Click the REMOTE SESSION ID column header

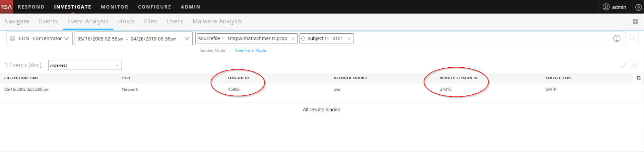458,78
